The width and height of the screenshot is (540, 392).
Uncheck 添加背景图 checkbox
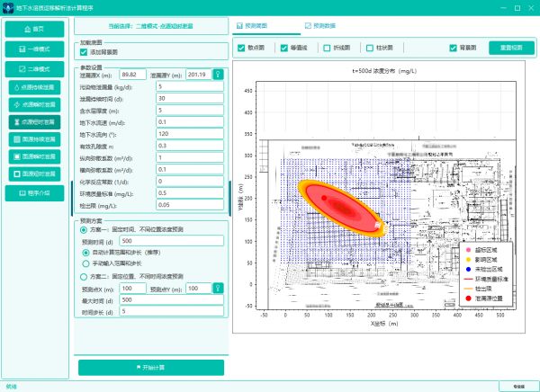(85, 54)
